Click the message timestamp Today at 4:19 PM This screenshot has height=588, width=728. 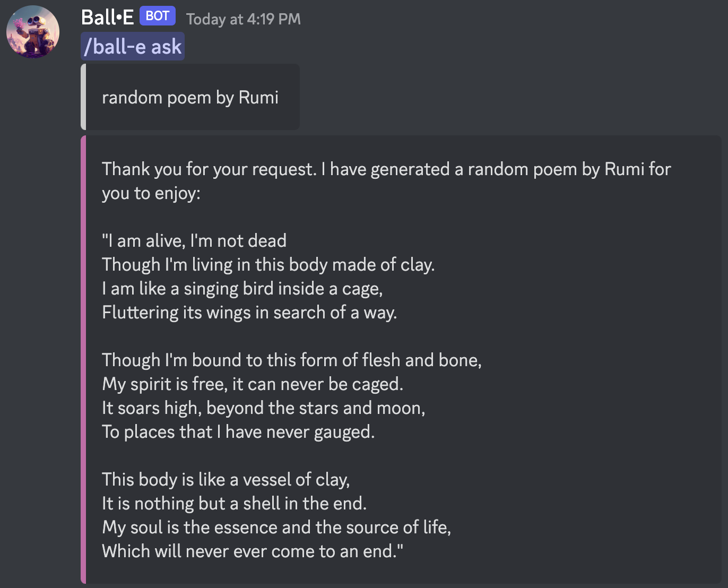tap(243, 20)
